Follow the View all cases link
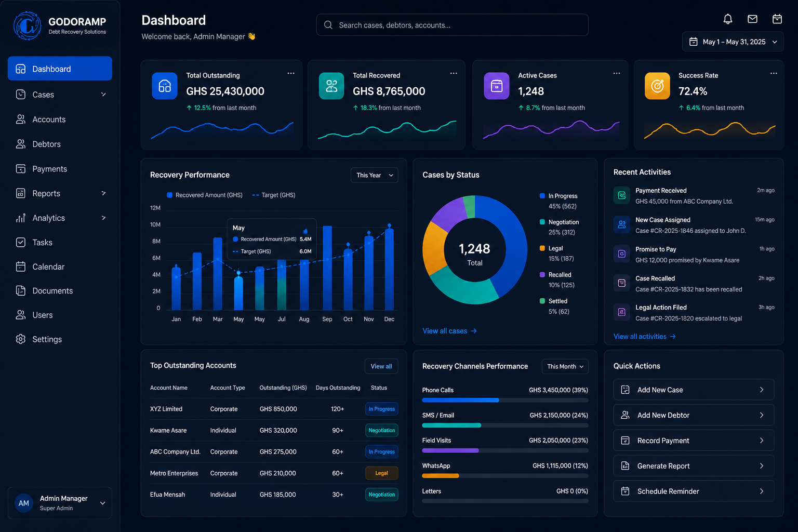This screenshot has width=798, height=532. tap(449, 331)
